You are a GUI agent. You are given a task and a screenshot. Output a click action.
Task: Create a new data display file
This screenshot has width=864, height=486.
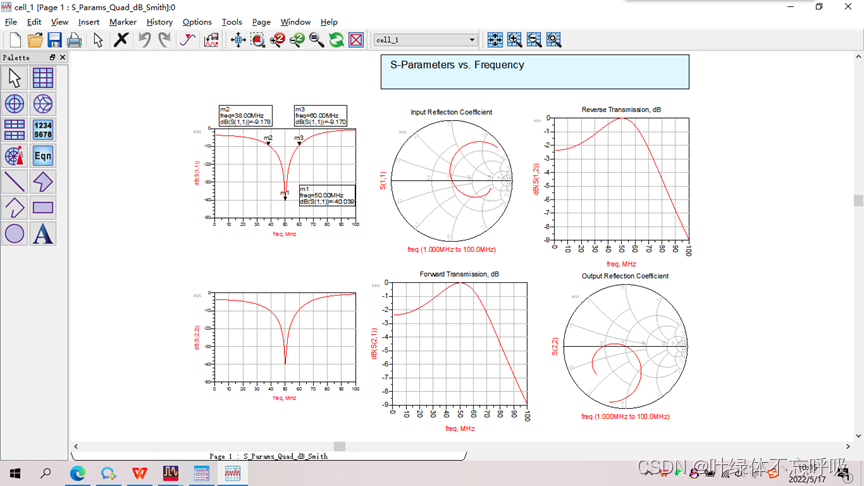tap(15, 40)
